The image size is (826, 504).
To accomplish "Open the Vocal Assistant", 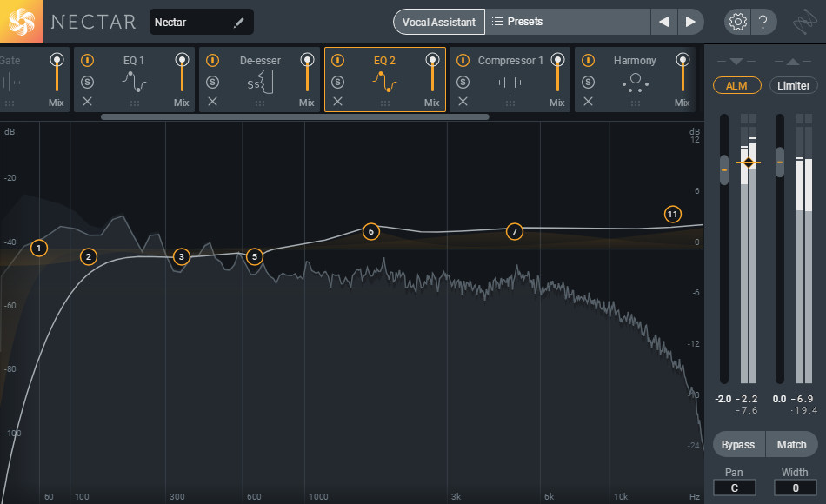I will pos(439,22).
